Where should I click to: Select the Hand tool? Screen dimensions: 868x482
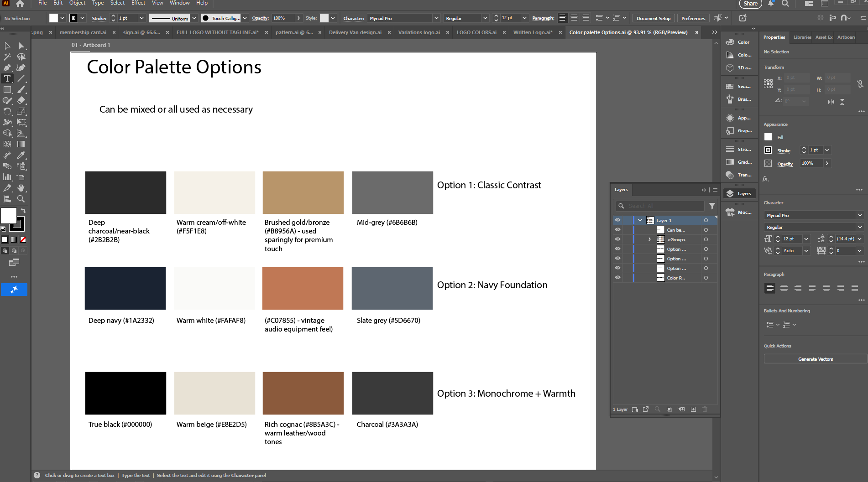pos(21,188)
